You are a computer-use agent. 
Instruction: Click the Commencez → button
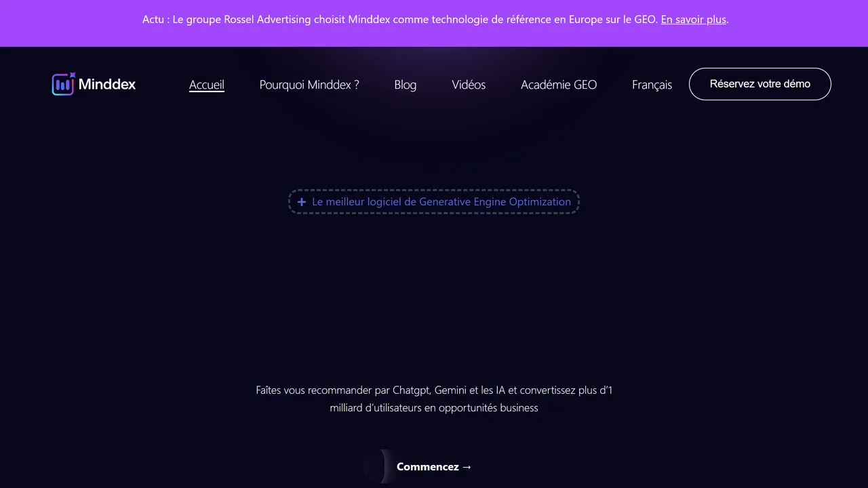coord(434,466)
